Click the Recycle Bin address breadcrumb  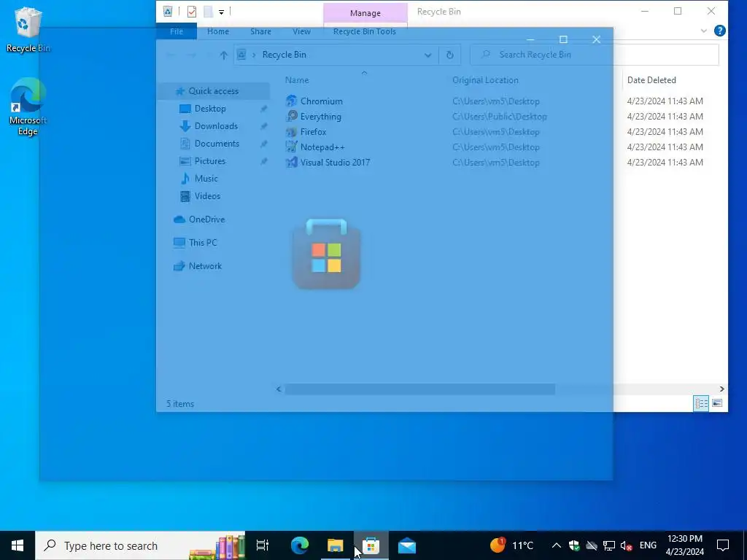284,55
